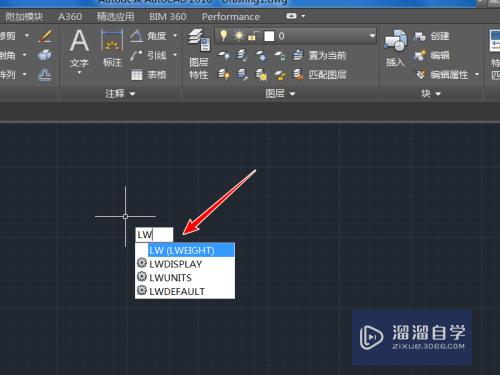Switch to the Performance ribbon tab

point(231,16)
